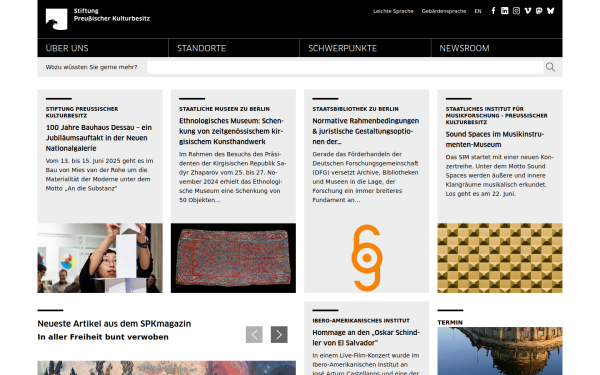
Task: Open the Facebook page icon
Action: click(x=493, y=11)
